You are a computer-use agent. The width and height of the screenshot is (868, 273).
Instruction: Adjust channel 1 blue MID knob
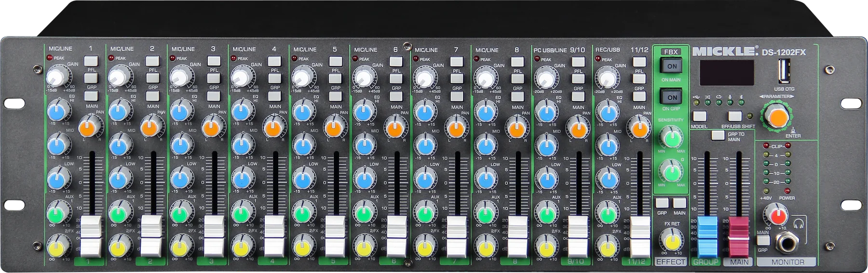click(x=57, y=144)
